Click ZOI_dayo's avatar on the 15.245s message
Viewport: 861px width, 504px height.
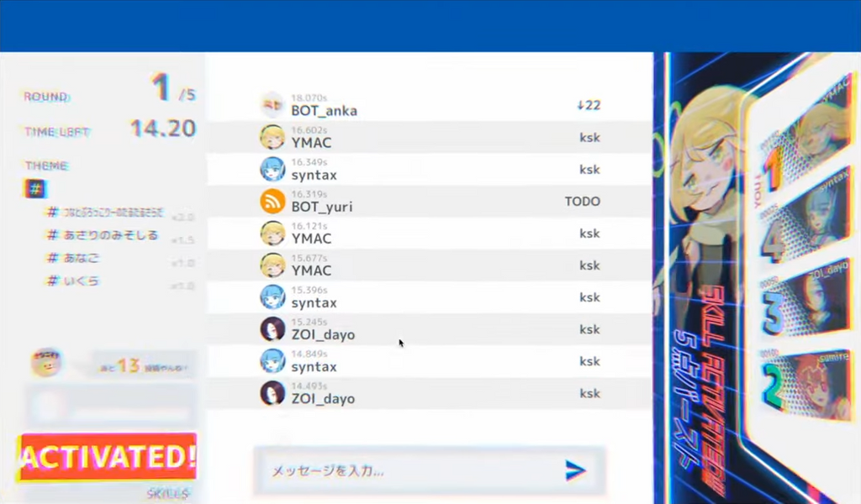272,329
